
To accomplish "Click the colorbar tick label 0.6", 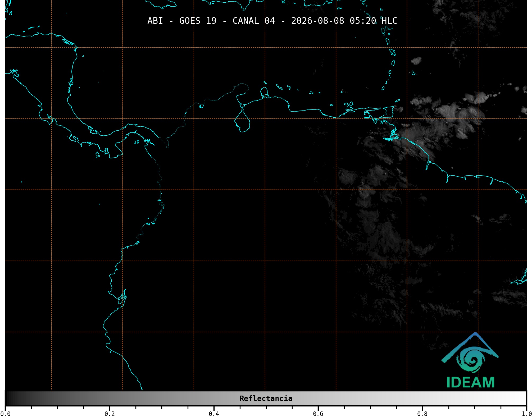I will click(x=318, y=414).
